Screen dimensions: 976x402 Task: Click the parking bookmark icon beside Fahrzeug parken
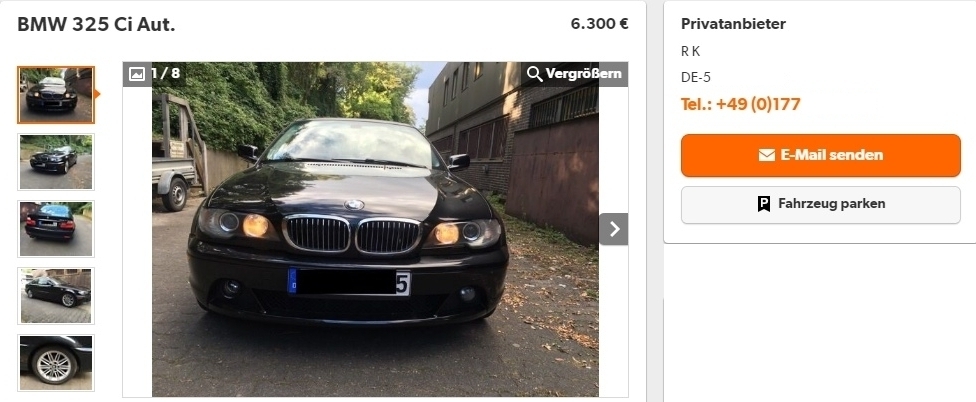coord(764,203)
